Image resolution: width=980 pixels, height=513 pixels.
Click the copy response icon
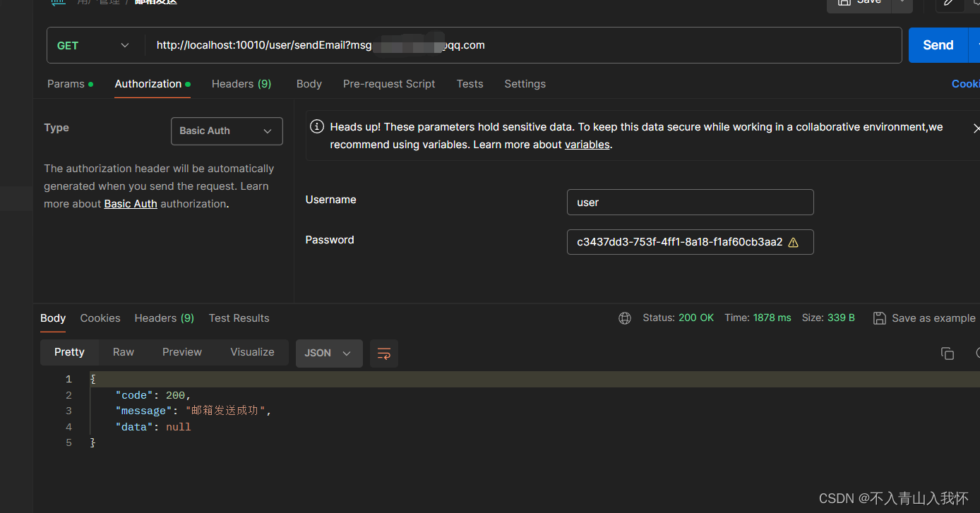[x=947, y=353]
